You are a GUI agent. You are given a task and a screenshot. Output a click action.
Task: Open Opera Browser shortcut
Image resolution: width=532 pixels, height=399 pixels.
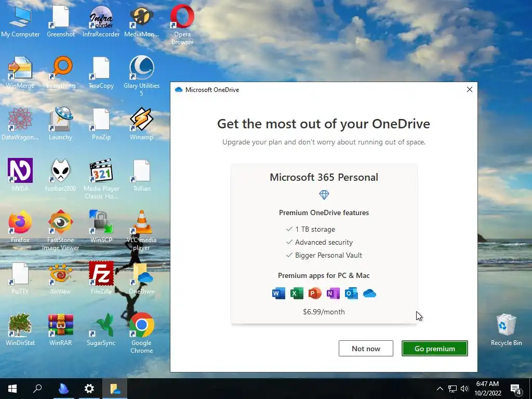click(182, 24)
